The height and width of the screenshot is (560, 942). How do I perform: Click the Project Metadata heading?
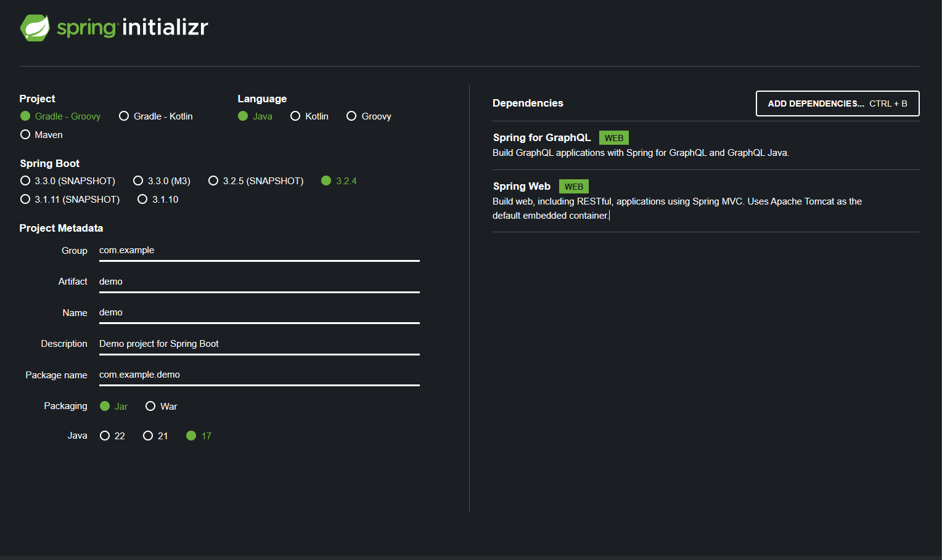(61, 229)
